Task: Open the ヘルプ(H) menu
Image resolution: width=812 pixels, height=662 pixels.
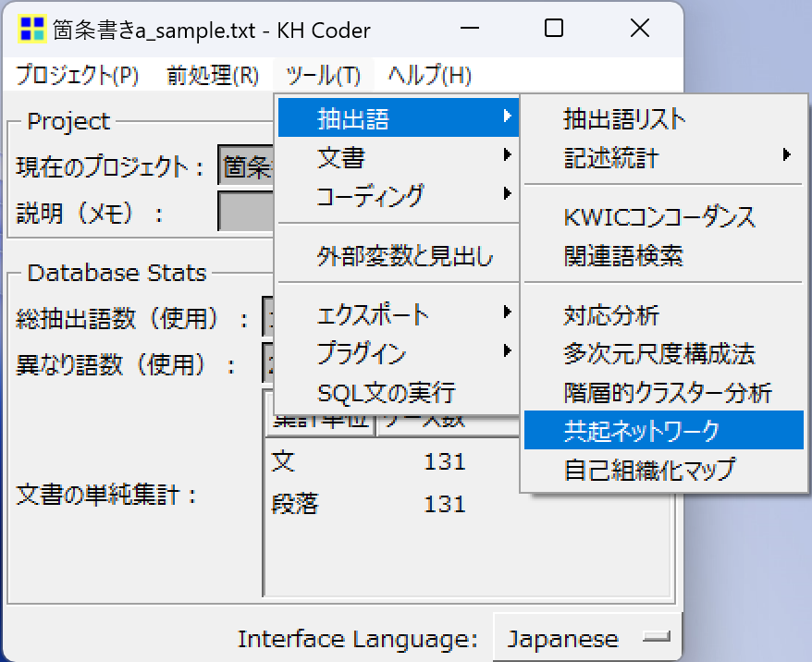Action: [430, 76]
